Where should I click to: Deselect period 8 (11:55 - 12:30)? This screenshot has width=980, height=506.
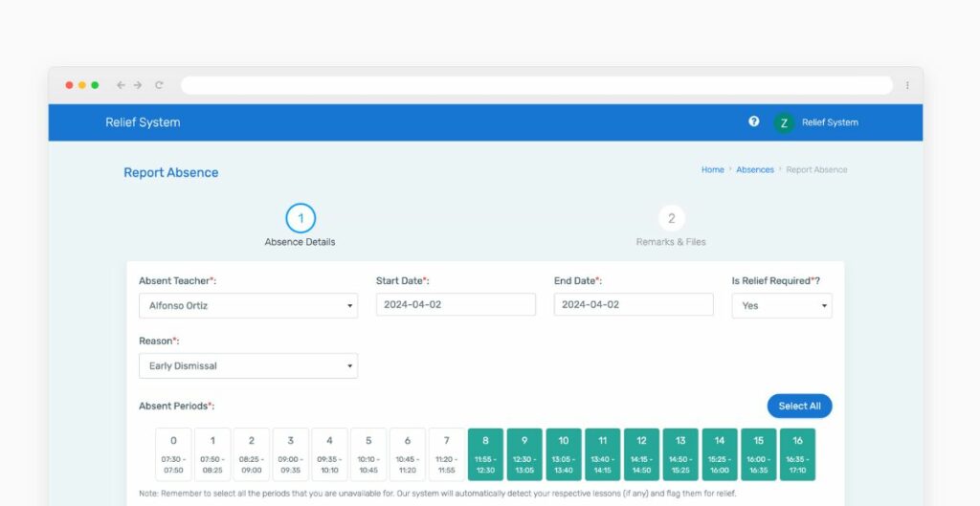point(485,453)
